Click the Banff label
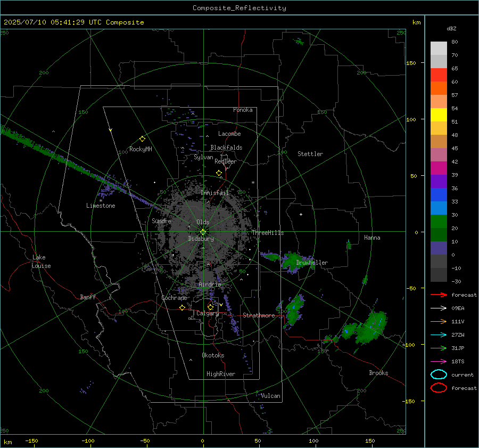 point(88,297)
